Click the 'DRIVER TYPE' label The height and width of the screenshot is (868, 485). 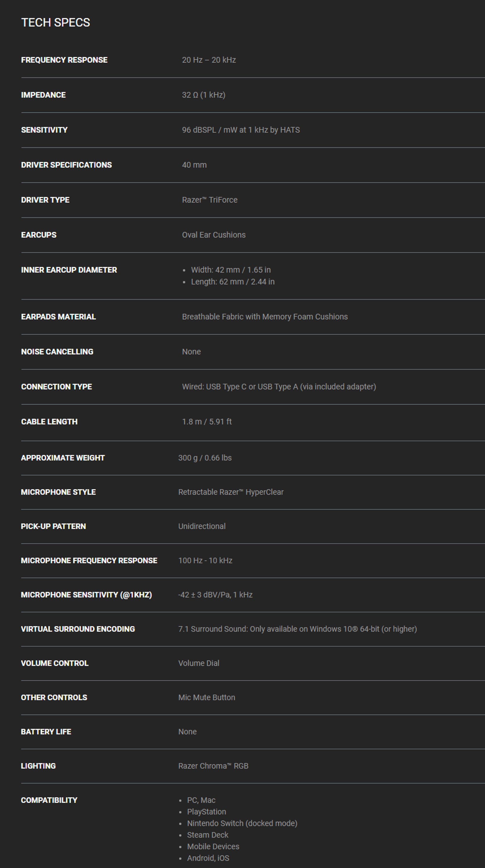click(45, 200)
